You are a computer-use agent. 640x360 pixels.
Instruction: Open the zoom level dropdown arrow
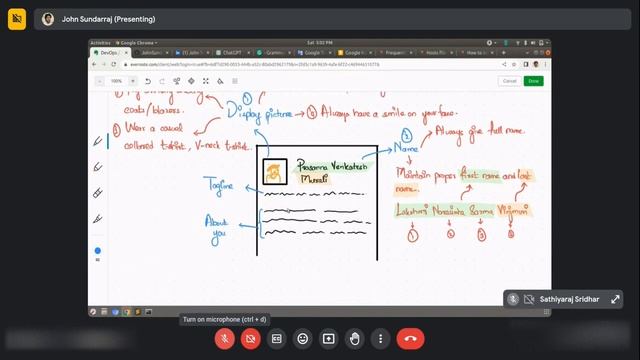(x=133, y=81)
